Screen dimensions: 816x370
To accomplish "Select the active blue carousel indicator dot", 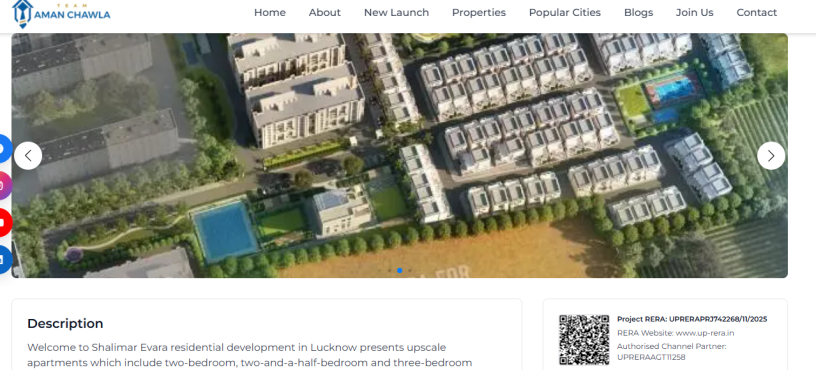I will [400, 271].
